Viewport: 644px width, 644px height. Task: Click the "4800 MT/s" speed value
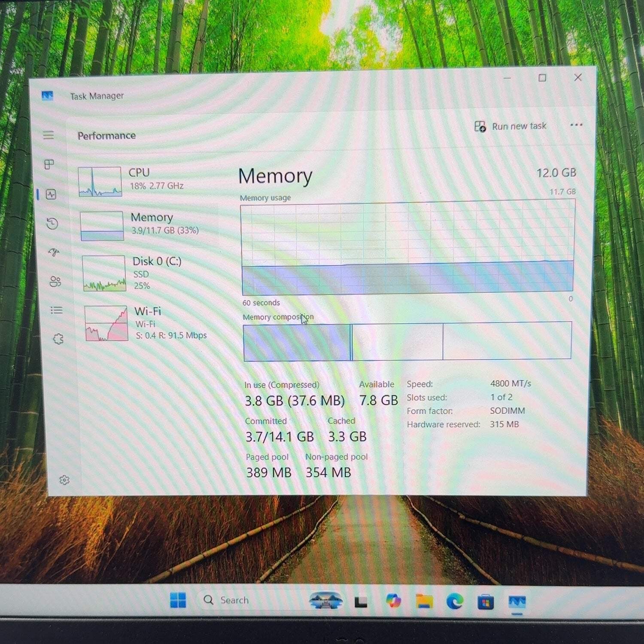pos(510,383)
